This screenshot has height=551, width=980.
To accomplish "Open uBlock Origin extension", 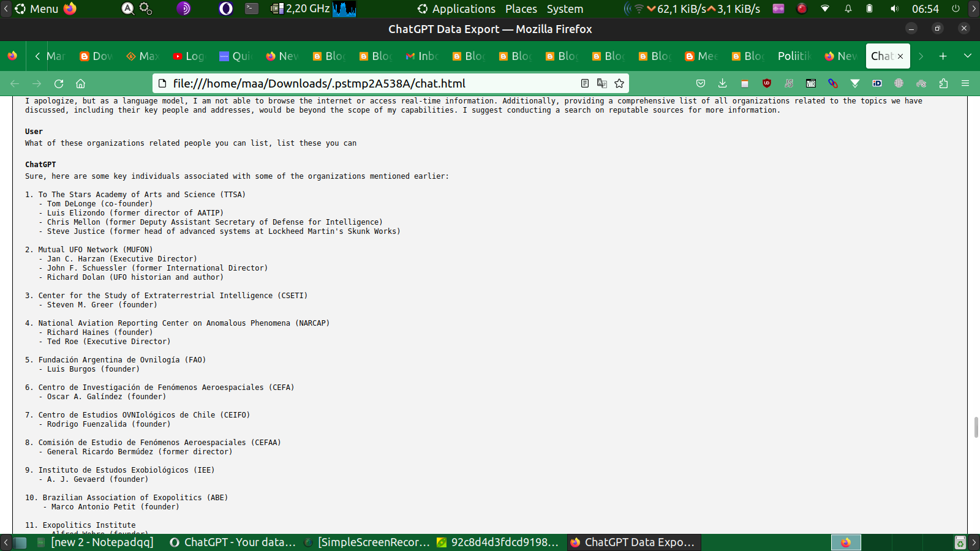I will click(x=767, y=83).
